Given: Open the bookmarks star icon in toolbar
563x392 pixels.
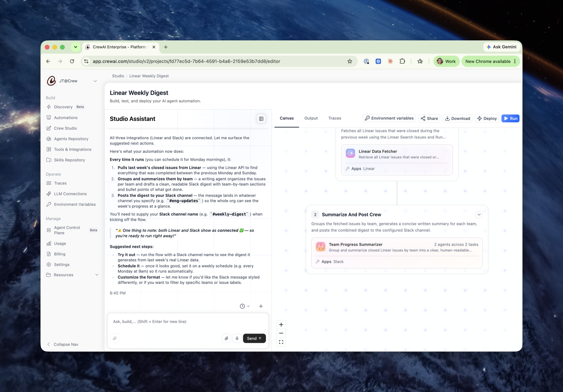Looking at the screenshot, I should [420, 61].
